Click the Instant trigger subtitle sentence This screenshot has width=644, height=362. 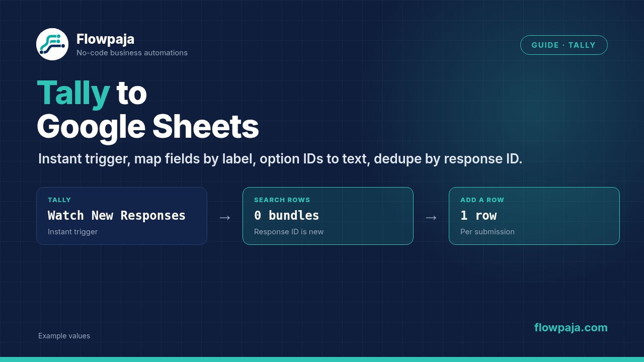(x=280, y=159)
